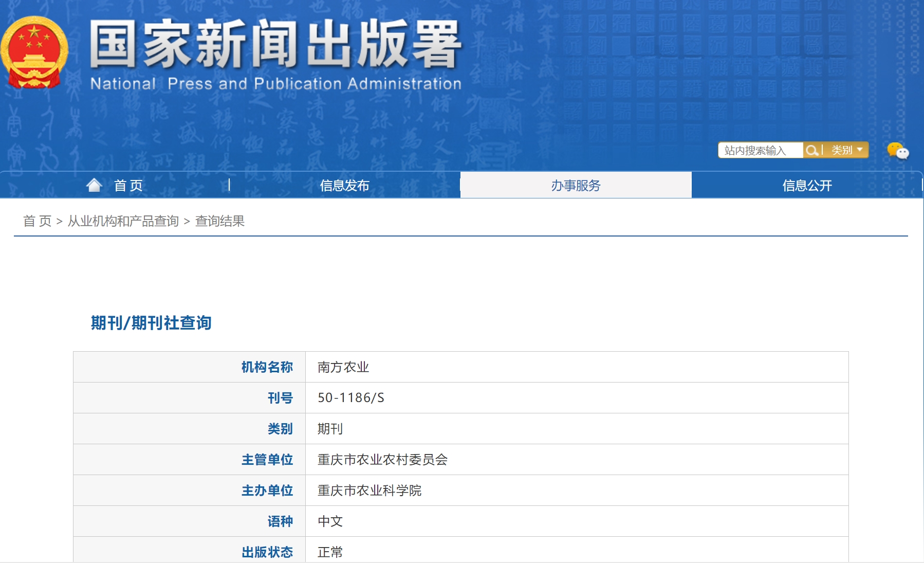Open the 信息发布 navigation tab
Screen dimensions: 924x563
pos(344,185)
